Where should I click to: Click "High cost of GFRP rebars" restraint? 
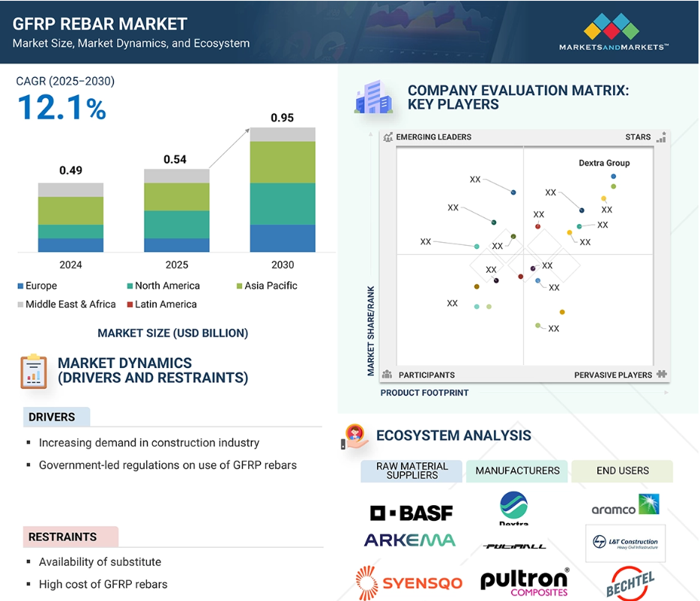[103, 585]
